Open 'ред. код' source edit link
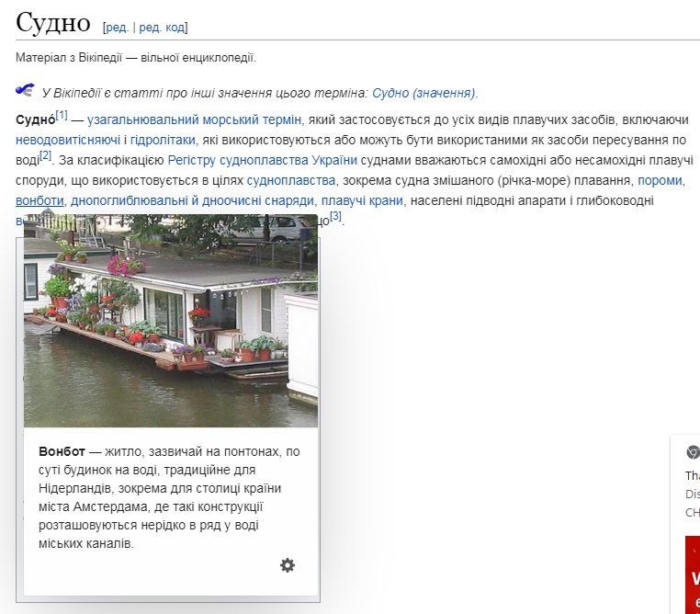 [x=162, y=28]
